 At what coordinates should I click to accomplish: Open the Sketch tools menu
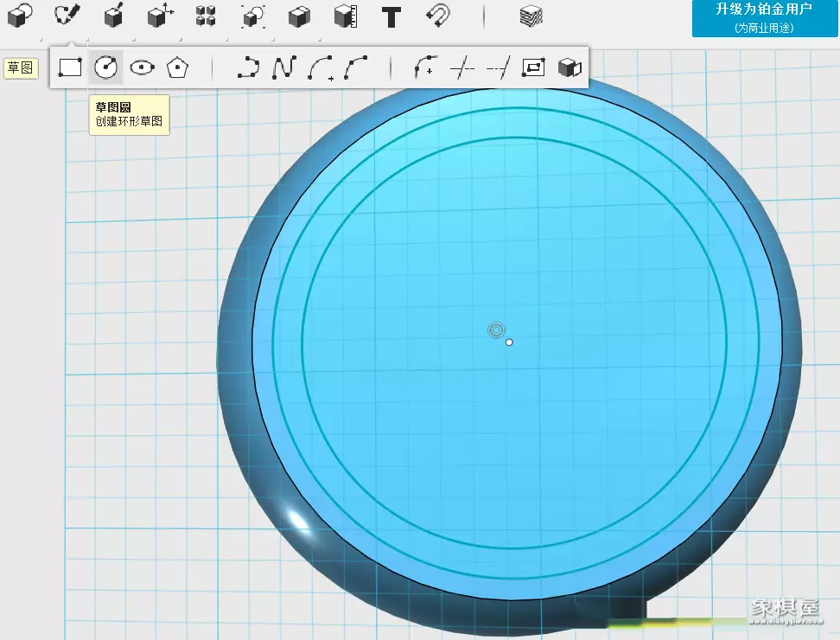pyautogui.click(x=67, y=16)
